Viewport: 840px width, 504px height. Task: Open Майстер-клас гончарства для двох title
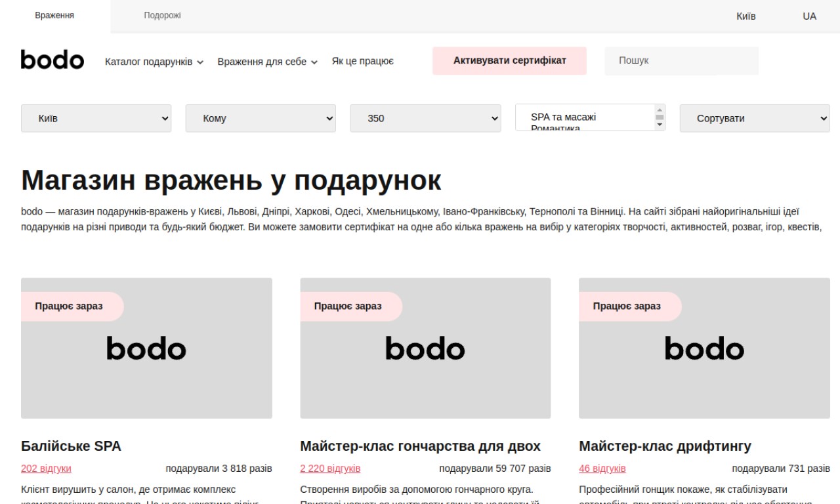click(x=420, y=446)
